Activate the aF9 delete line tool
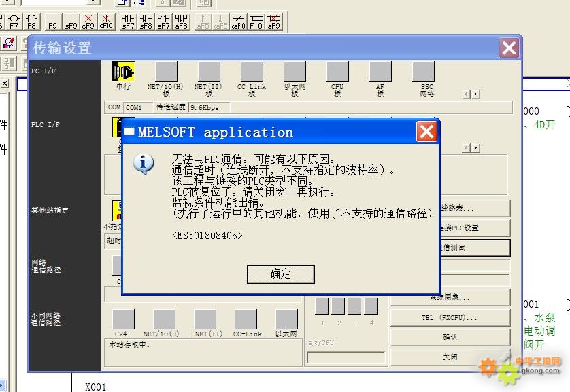 click(x=274, y=22)
